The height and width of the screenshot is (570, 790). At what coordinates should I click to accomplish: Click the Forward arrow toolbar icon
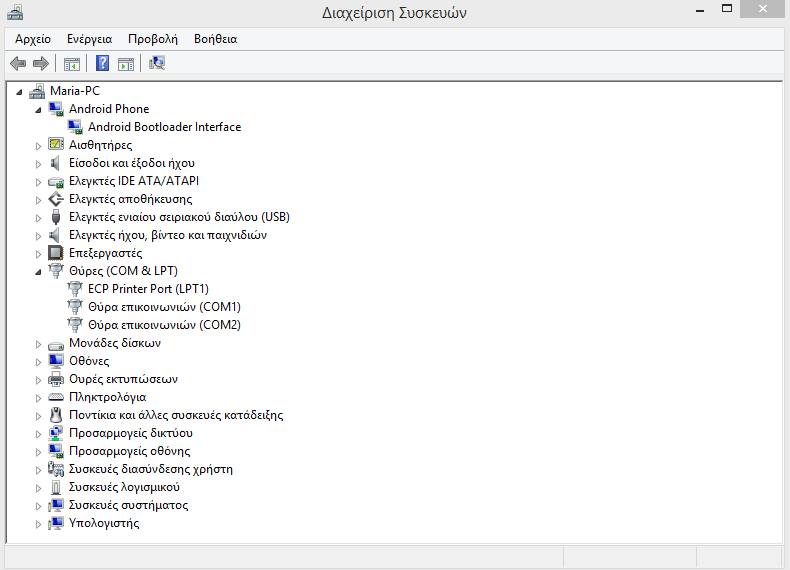41,64
